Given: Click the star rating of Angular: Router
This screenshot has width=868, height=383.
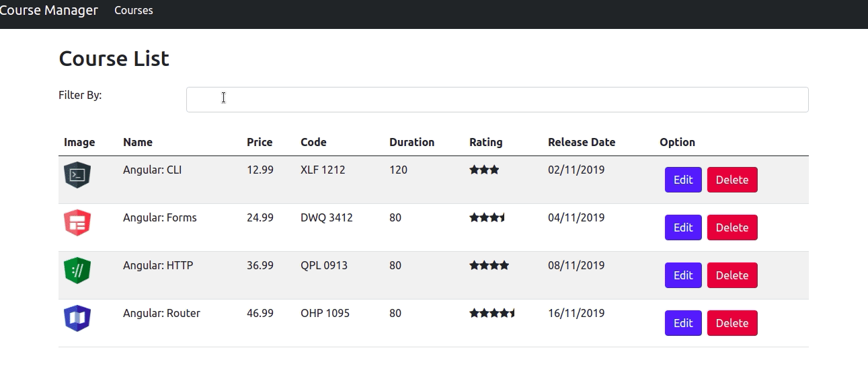Looking at the screenshot, I should tap(492, 313).
